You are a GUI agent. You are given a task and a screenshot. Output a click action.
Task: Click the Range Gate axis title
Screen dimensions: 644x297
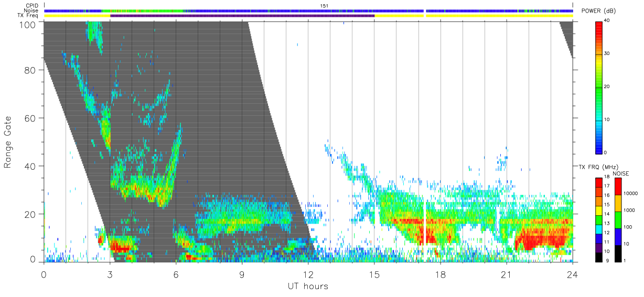pyautogui.click(x=8, y=142)
